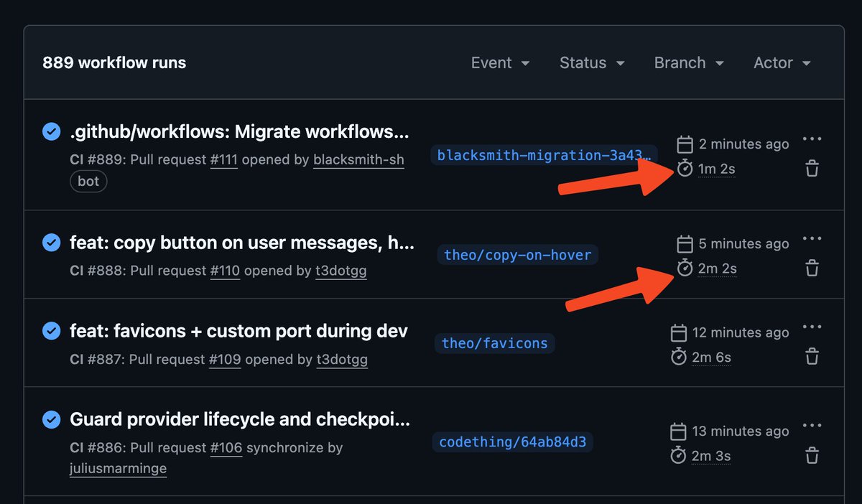Click the 2 minutes ago timestamp
Viewport: 862px width, 504px height.
click(743, 144)
